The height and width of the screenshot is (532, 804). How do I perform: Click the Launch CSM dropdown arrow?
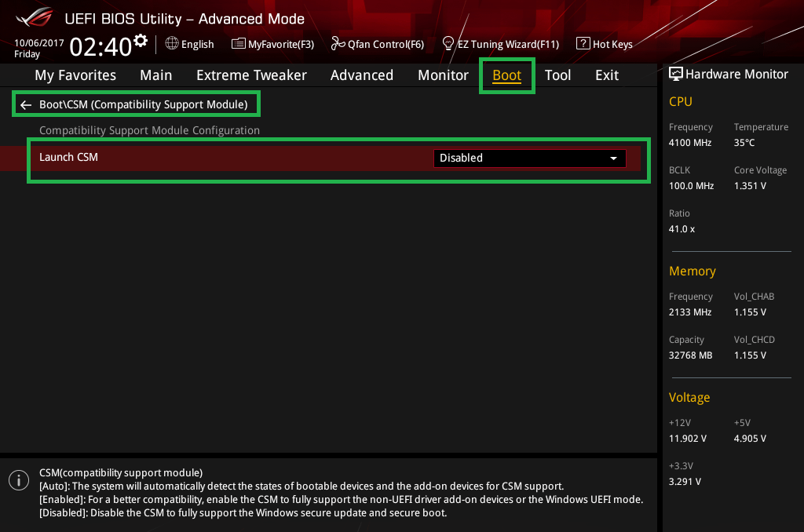[x=613, y=159]
